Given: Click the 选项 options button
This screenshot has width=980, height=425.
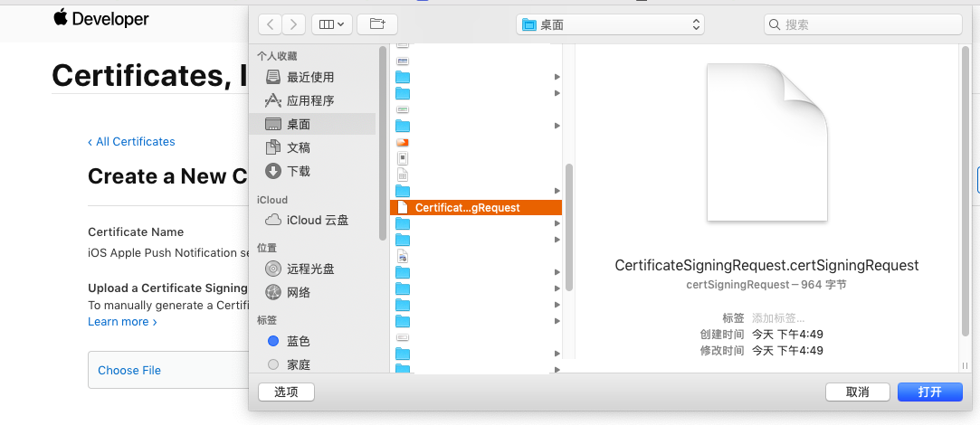Looking at the screenshot, I should tap(286, 392).
